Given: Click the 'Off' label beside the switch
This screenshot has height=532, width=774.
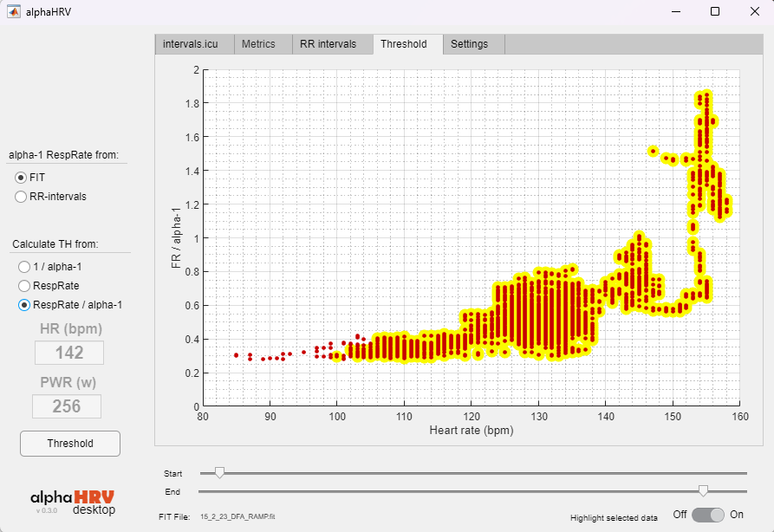Looking at the screenshot, I should pyautogui.click(x=680, y=514).
